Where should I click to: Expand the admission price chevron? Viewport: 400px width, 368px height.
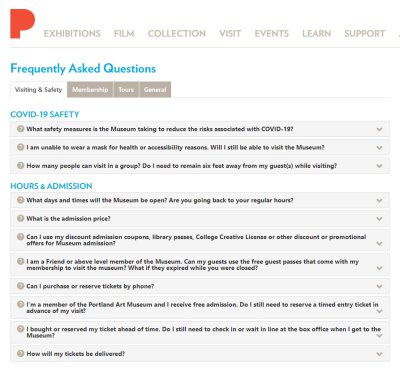379,219
